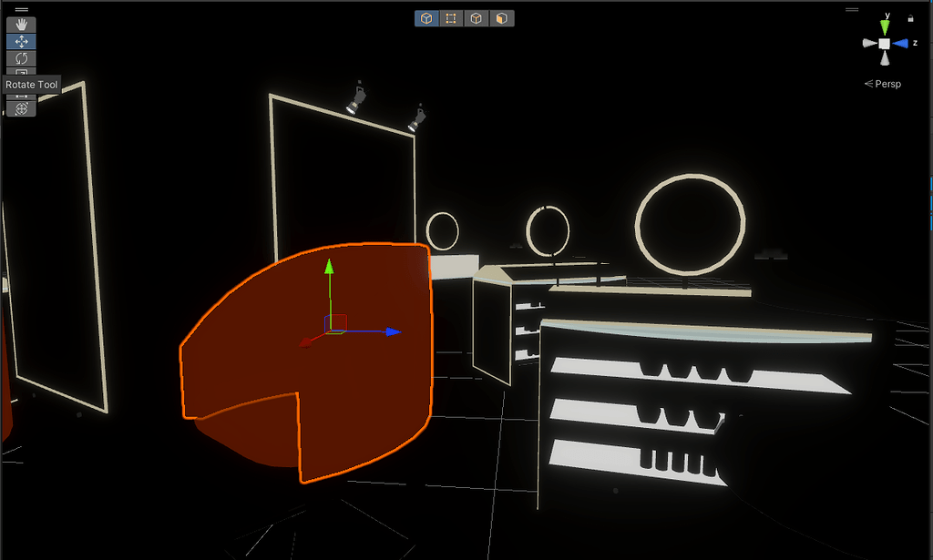Click the blue Z axis cone

click(899, 43)
